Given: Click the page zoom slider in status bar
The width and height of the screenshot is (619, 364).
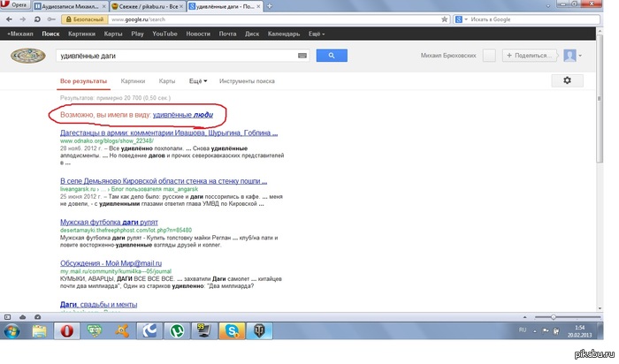Looking at the screenshot, I should pos(553,315).
